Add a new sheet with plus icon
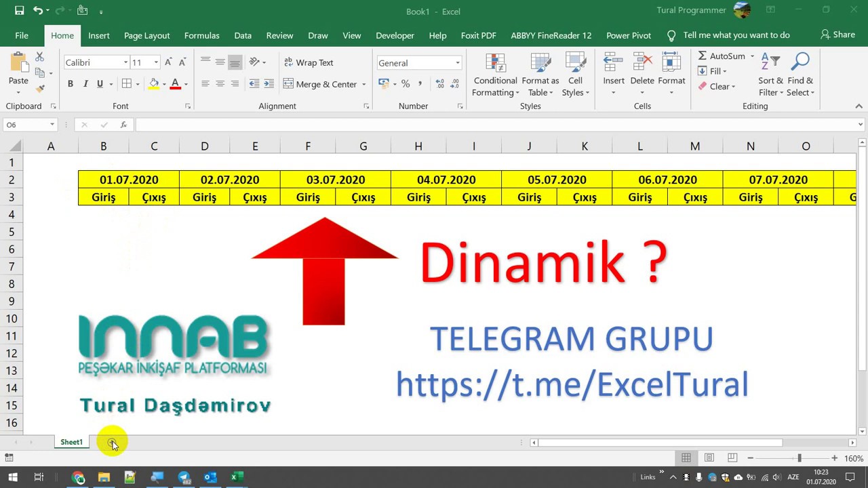The image size is (868, 488). (111, 442)
